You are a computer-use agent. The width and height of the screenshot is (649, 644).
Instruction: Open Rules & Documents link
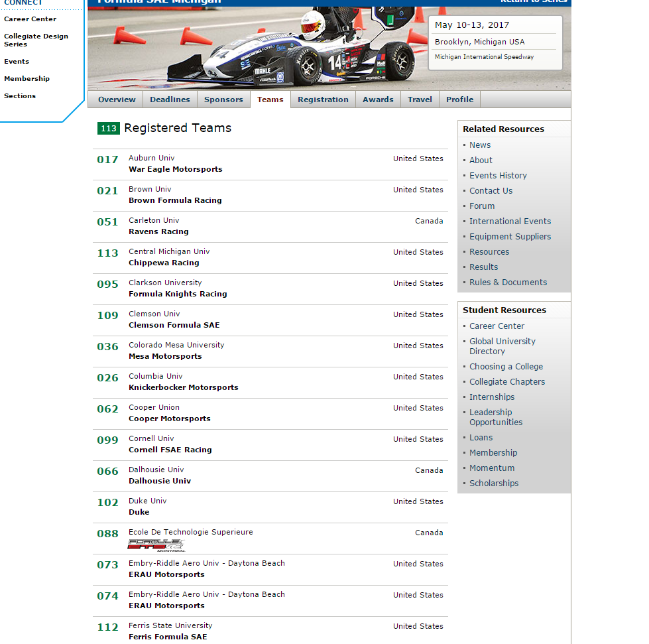tap(508, 283)
